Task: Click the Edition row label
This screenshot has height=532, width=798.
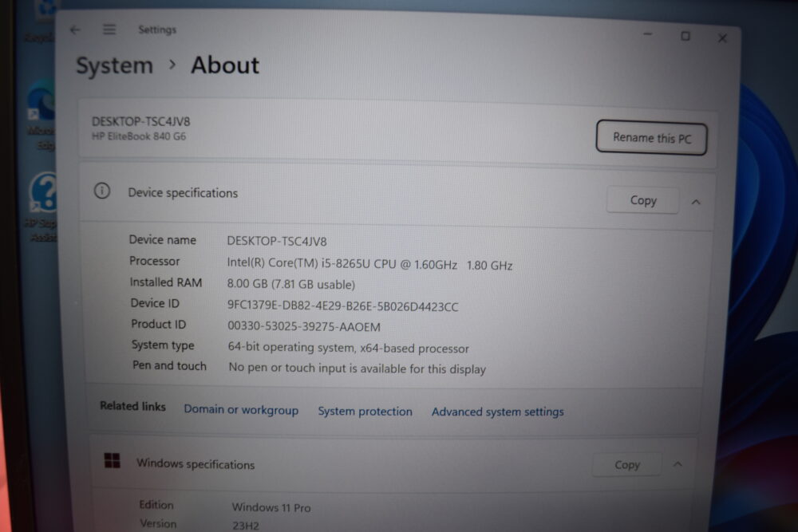Action: pyautogui.click(x=156, y=505)
